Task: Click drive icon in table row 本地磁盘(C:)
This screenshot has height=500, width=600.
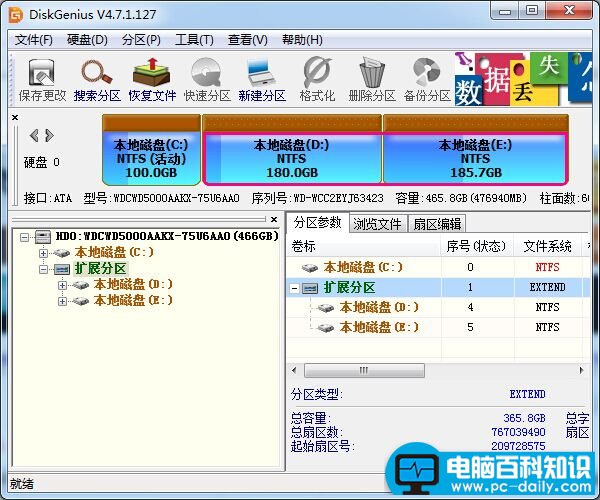Action: 310,267
